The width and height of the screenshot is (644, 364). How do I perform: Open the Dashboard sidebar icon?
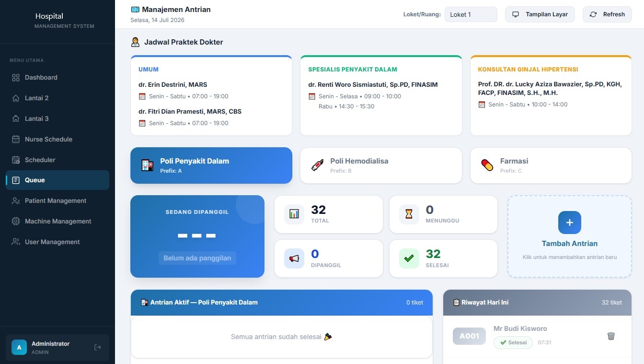coord(16,78)
